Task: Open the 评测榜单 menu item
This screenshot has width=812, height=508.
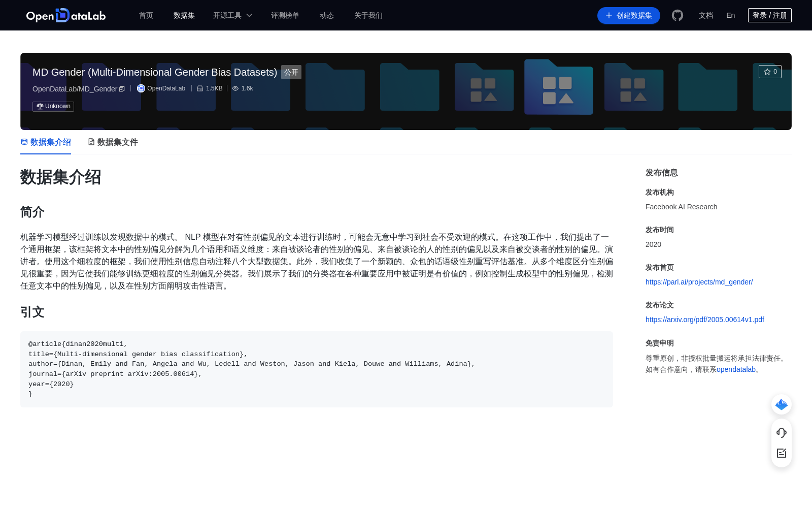Action: (285, 15)
